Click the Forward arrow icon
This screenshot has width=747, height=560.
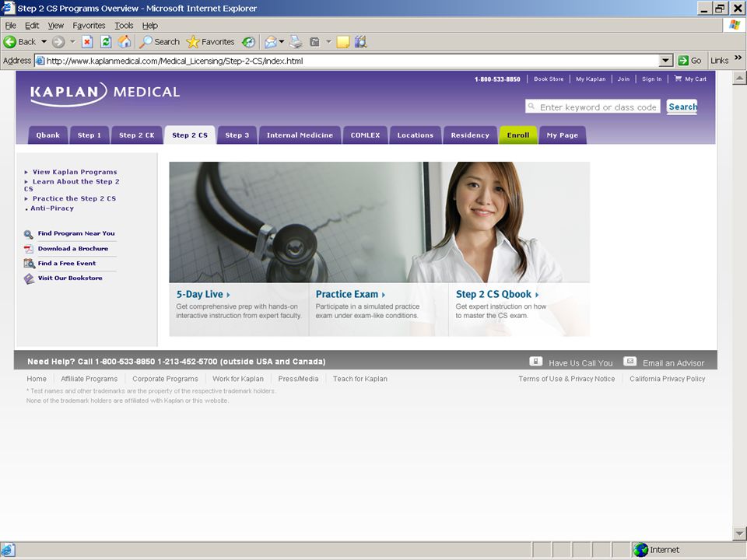coord(58,42)
